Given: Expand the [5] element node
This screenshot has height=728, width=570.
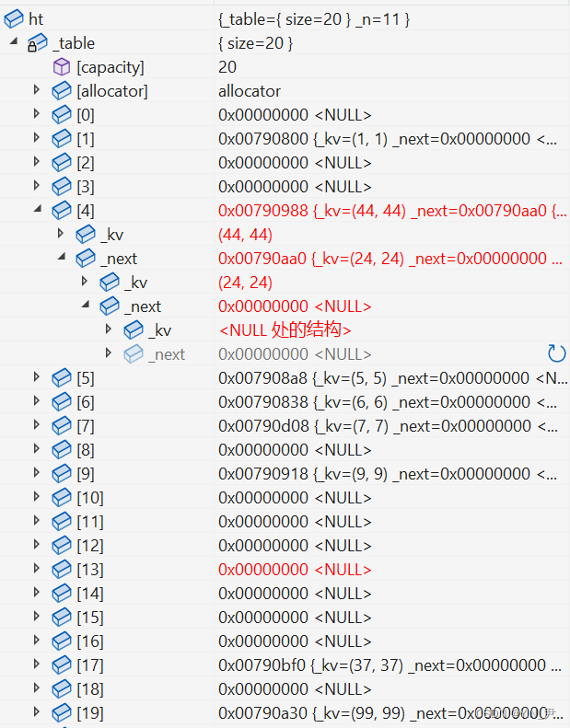Looking at the screenshot, I should (37, 377).
